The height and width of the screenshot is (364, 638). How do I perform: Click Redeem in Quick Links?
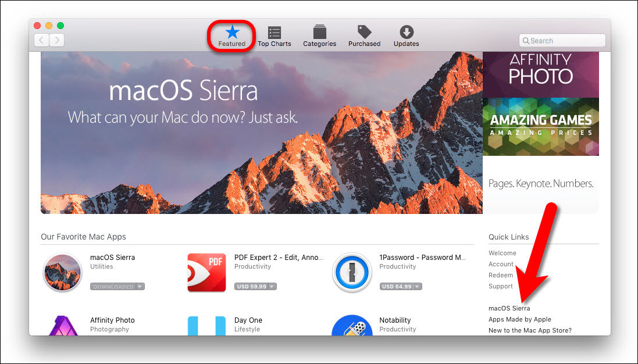click(x=501, y=275)
